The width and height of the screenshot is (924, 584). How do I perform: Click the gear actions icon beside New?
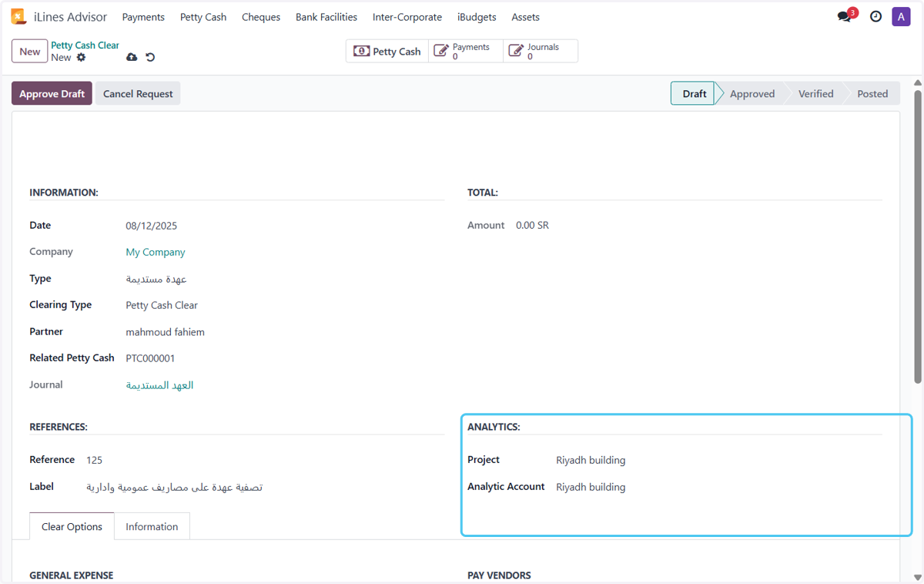point(81,58)
